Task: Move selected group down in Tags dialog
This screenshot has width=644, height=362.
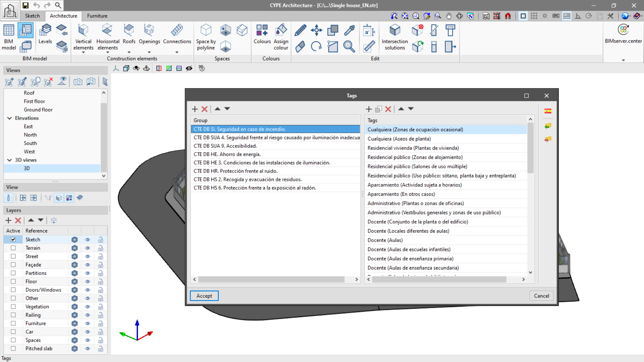Action: tap(227, 109)
